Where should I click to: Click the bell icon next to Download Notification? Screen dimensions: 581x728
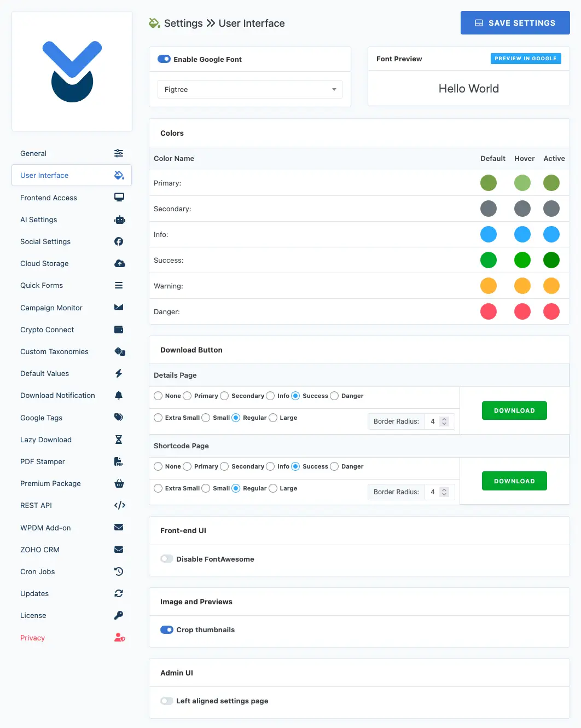(x=119, y=395)
